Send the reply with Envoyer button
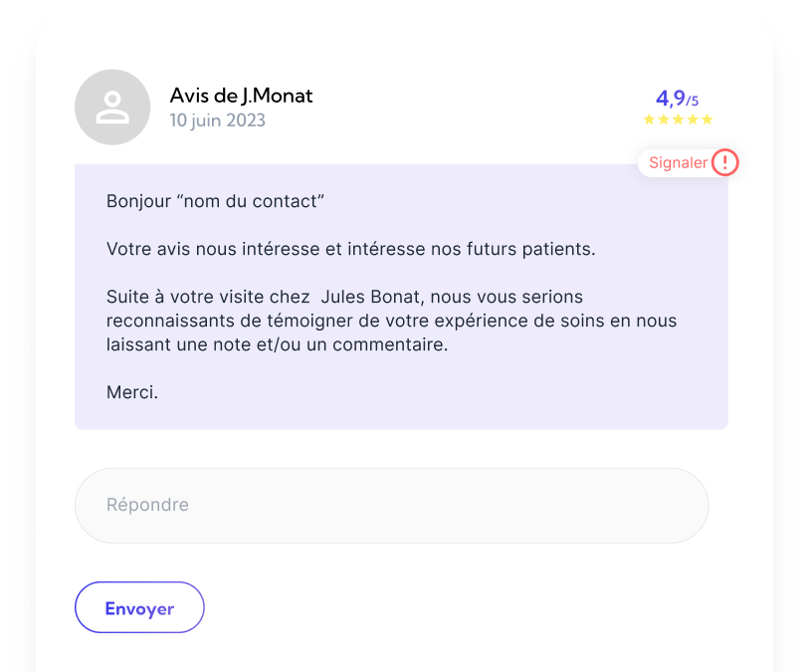The width and height of the screenshot is (809, 672). click(x=140, y=607)
